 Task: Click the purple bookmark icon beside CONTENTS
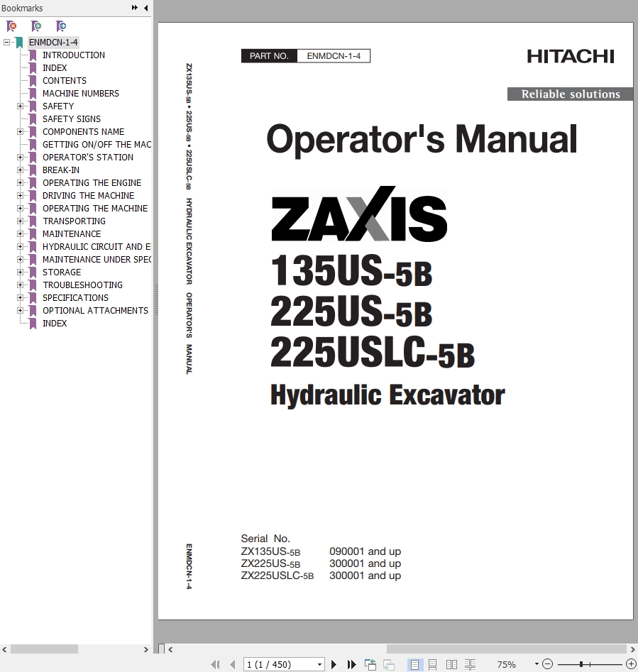33,81
